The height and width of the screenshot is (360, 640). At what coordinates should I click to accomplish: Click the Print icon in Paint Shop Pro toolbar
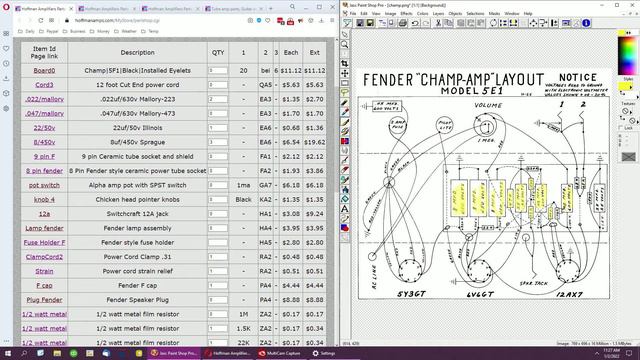tap(402, 23)
